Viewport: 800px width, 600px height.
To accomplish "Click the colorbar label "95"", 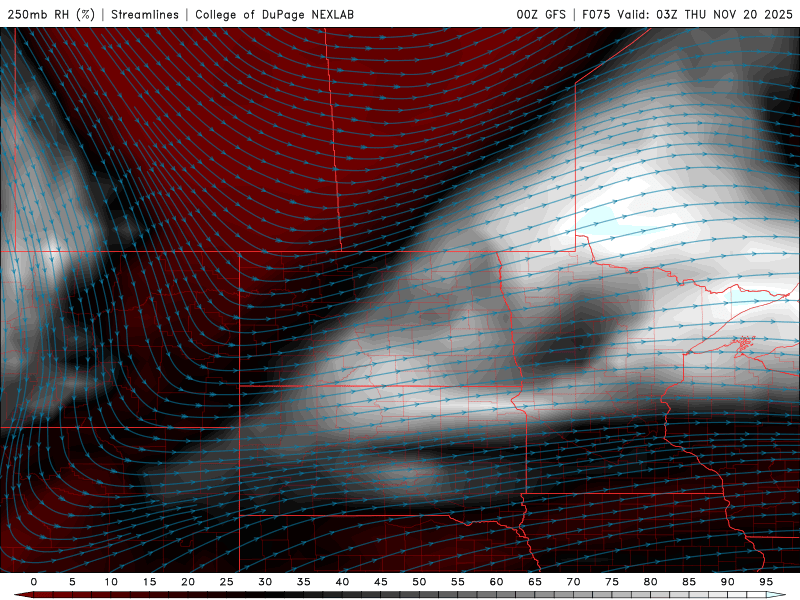I will point(766,582).
